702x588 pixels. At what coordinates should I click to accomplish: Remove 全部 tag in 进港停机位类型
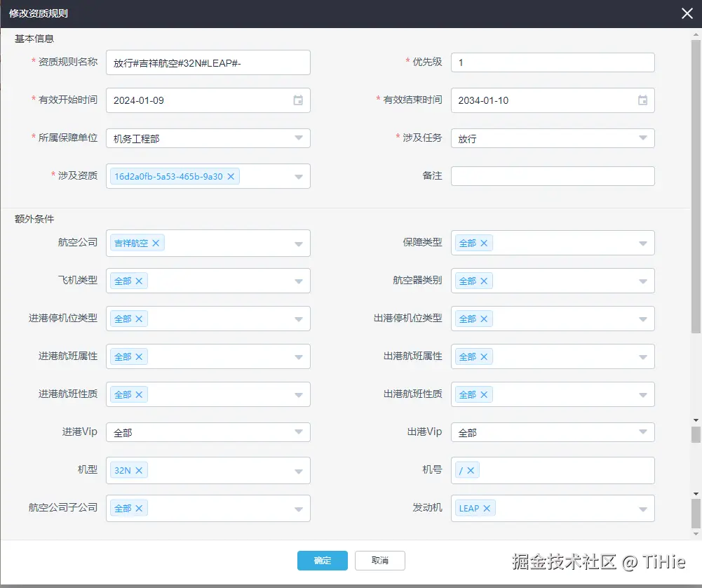tap(140, 319)
